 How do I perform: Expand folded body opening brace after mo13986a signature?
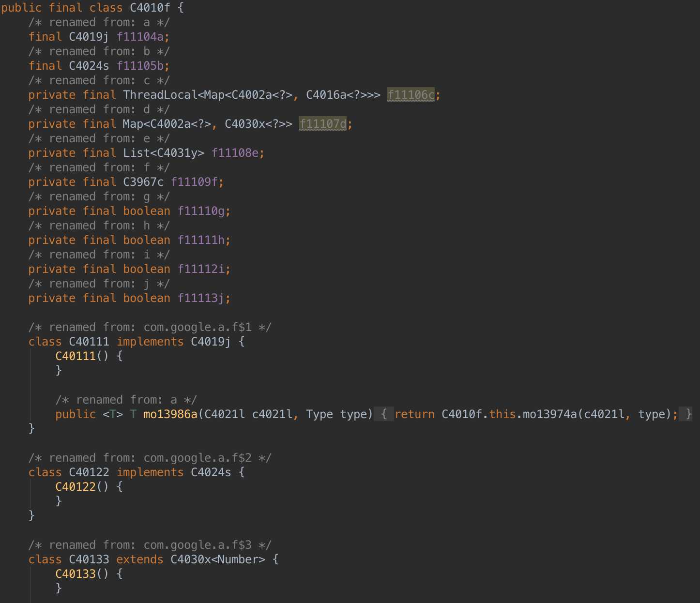pyautogui.click(x=383, y=414)
